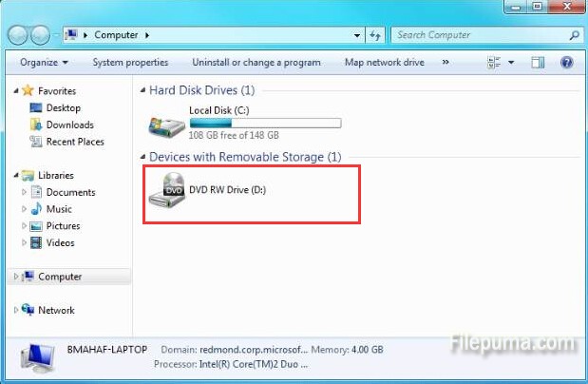The width and height of the screenshot is (588, 384).
Task: Select Music library icon
Action: pos(36,209)
